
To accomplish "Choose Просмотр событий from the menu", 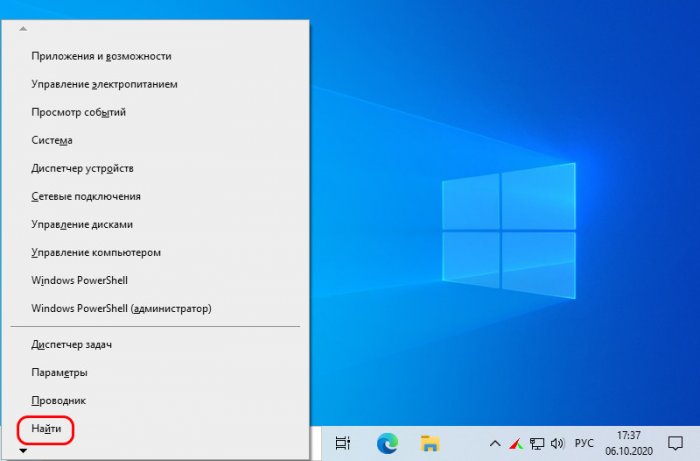I will point(155,112).
